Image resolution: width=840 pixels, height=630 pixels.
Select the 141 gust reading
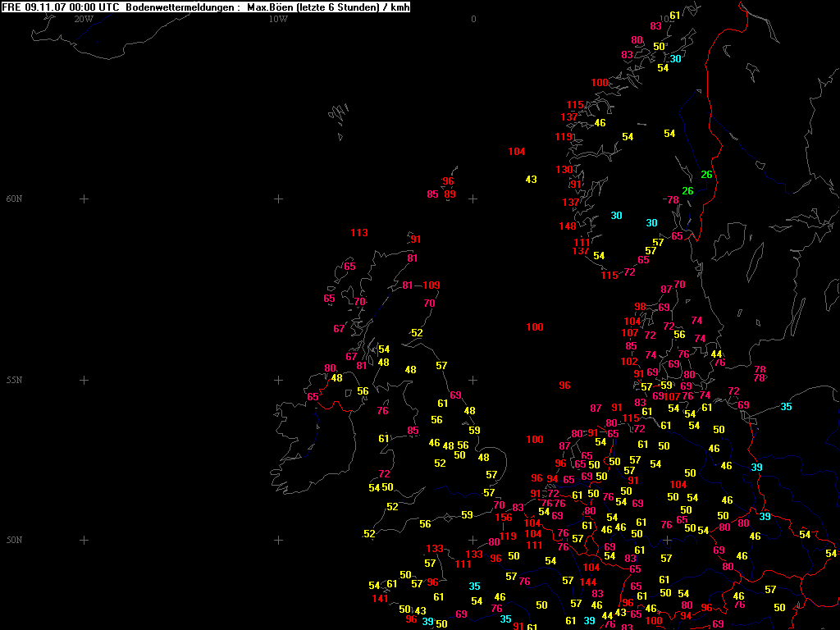coord(380,599)
